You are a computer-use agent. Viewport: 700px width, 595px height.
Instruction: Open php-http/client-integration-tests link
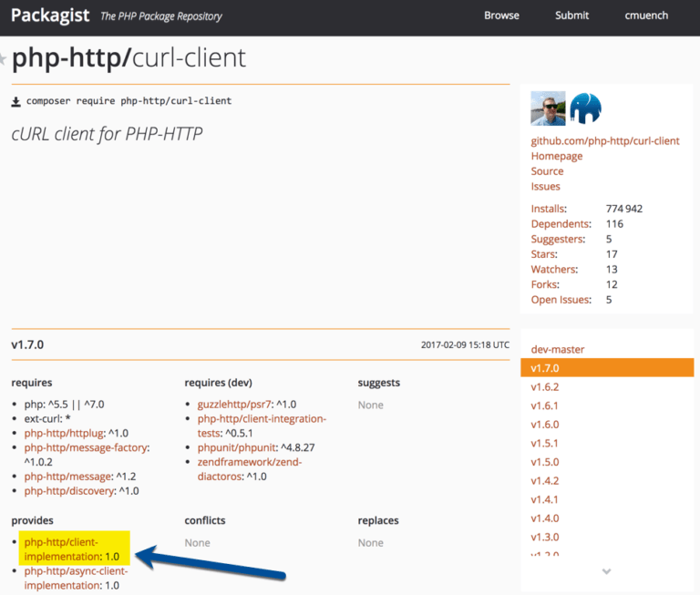[262, 426]
